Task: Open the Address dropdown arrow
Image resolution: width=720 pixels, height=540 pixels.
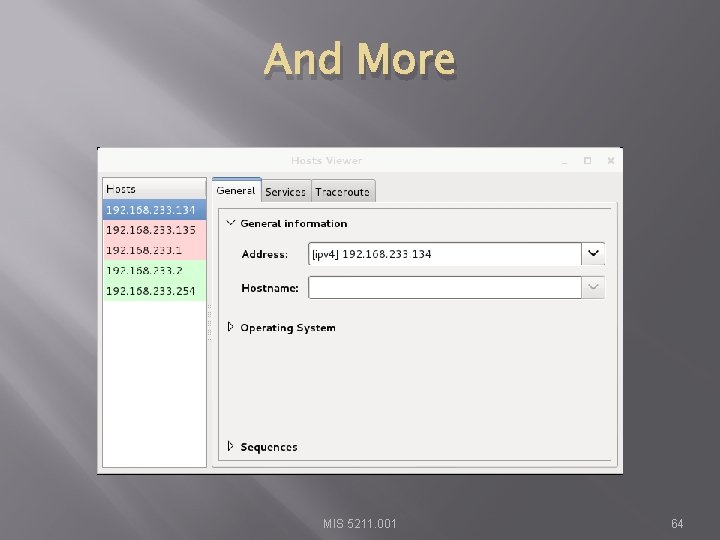Action: coord(593,253)
